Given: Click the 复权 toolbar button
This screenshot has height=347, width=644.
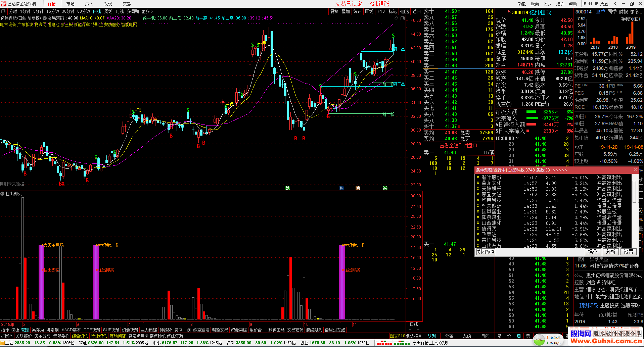Looking at the screenshot, I should [x=334, y=11].
